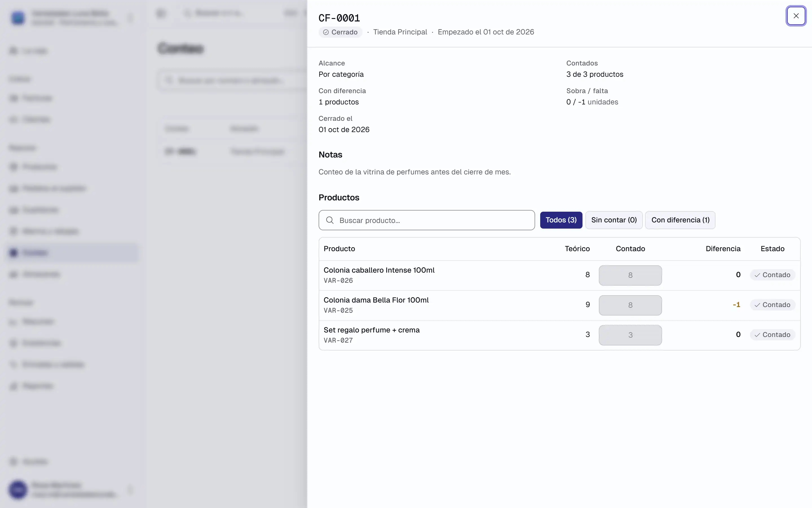The width and height of the screenshot is (812, 508).
Task: Click the 'Por categoría' value
Action: pyautogui.click(x=341, y=74)
